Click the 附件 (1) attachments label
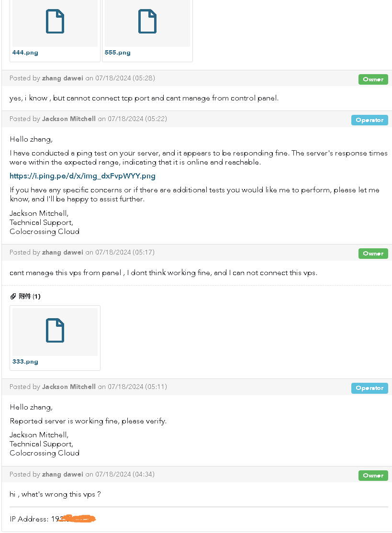 tap(30, 297)
